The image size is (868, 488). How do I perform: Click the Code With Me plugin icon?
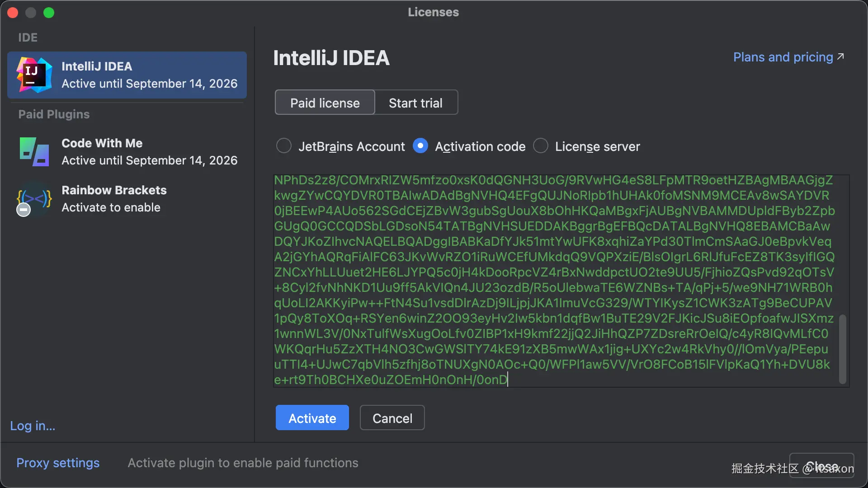34,152
